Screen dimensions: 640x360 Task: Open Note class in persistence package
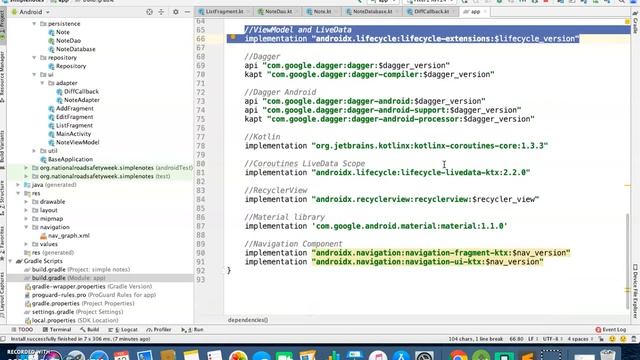point(62,32)
